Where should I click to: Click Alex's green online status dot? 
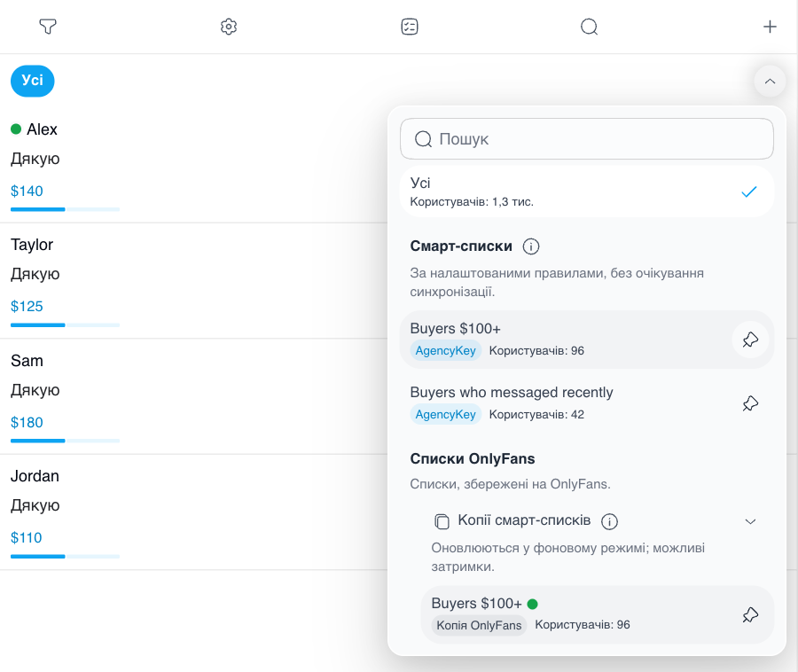(16, 129)
